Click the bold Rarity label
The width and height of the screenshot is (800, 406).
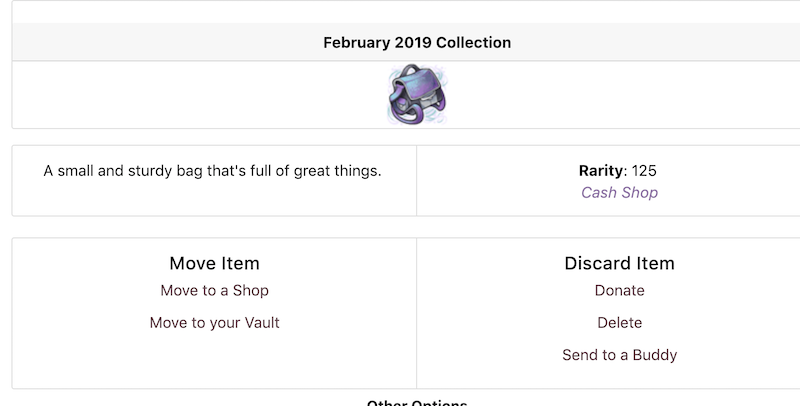[600, 171]
